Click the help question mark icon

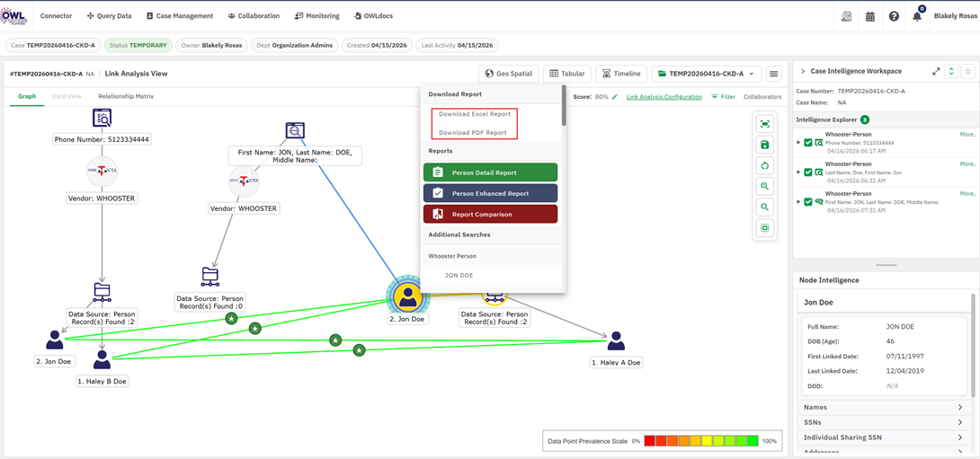tap(894, 16)
